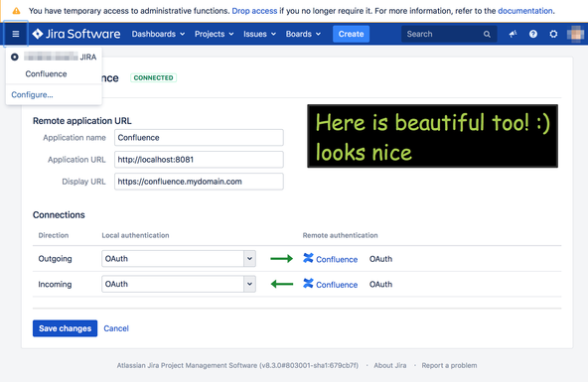Click the Remote authentication column header
The width and height of the screenshot is (588, 382).
pyautogui.click(x=340, y=235)
